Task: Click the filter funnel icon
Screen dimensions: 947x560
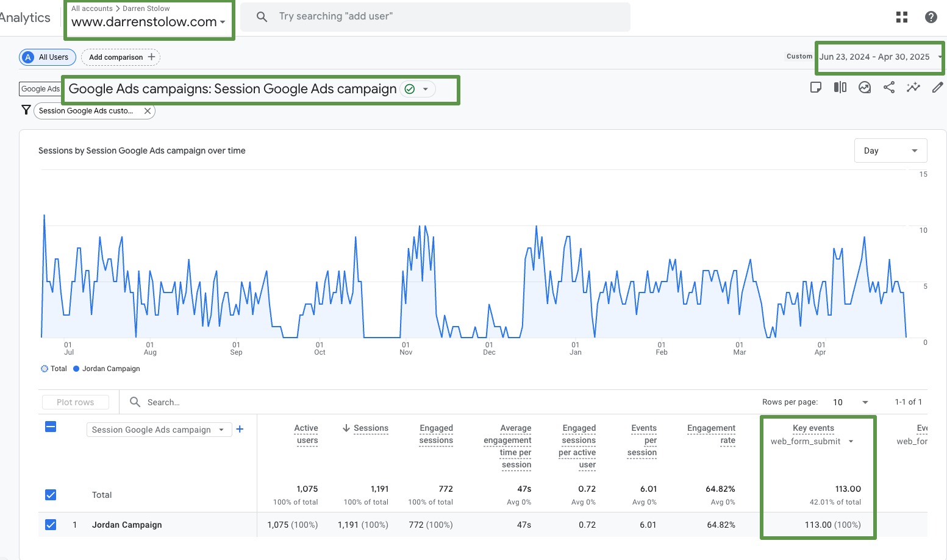Action: coord(26,110)
